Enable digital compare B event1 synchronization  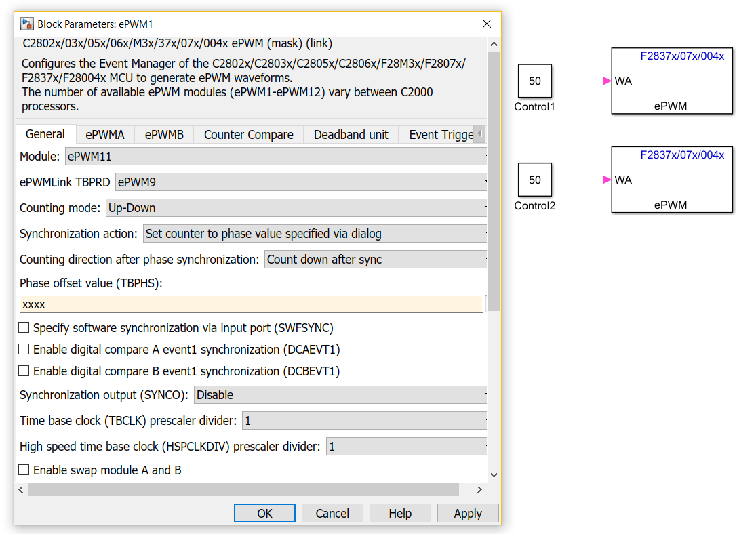[x=24, y=371]
